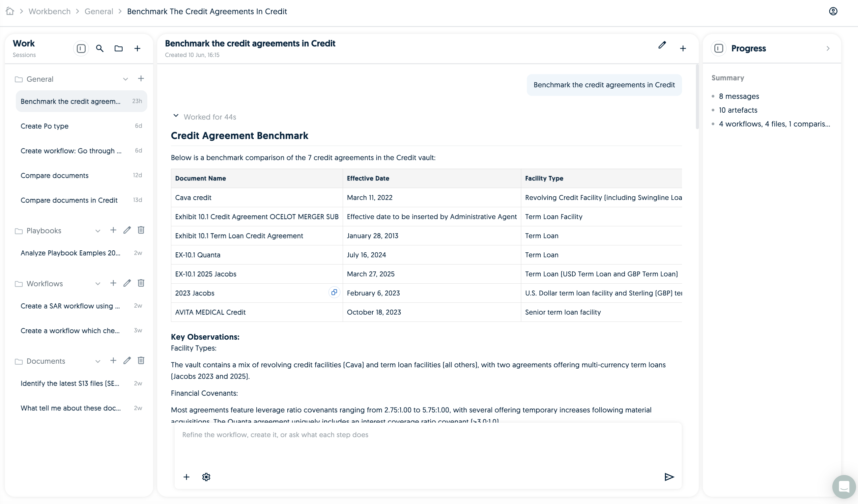Click the 'AVITA MEDICAL Credit' table cell
This screenshot has height=504, width=858.
pos(257,312)
